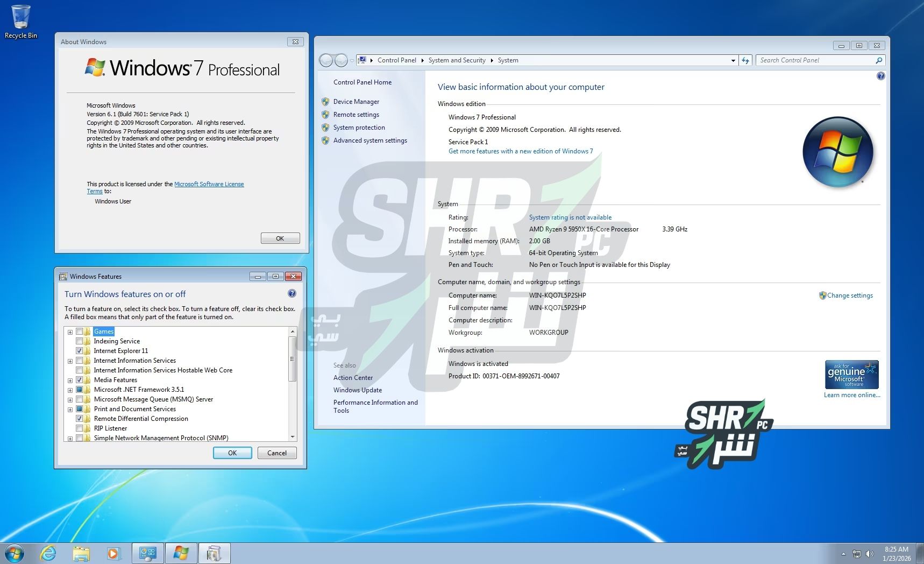Click the shield icon beside Advanced system settings

point(325,140)
